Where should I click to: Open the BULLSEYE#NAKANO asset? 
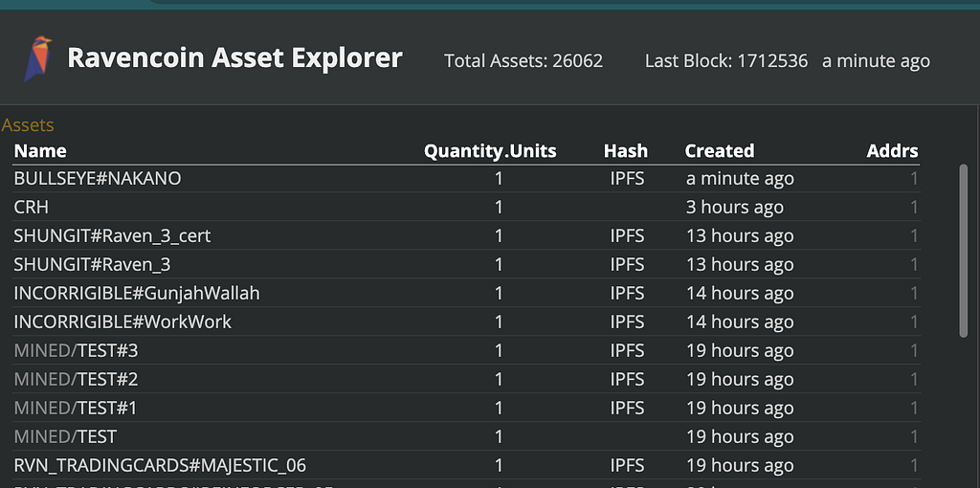(x=98, y=179)
